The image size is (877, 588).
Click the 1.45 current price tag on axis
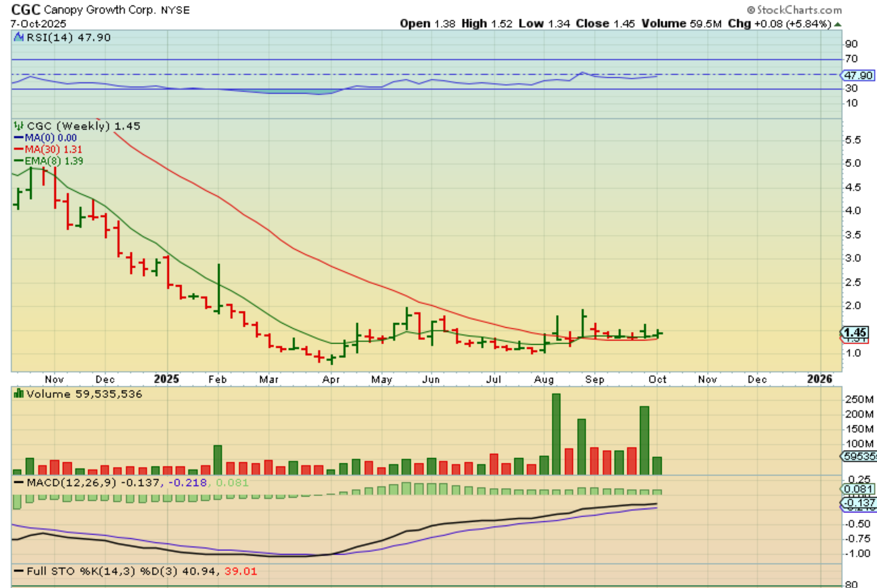tap(854, 332)
